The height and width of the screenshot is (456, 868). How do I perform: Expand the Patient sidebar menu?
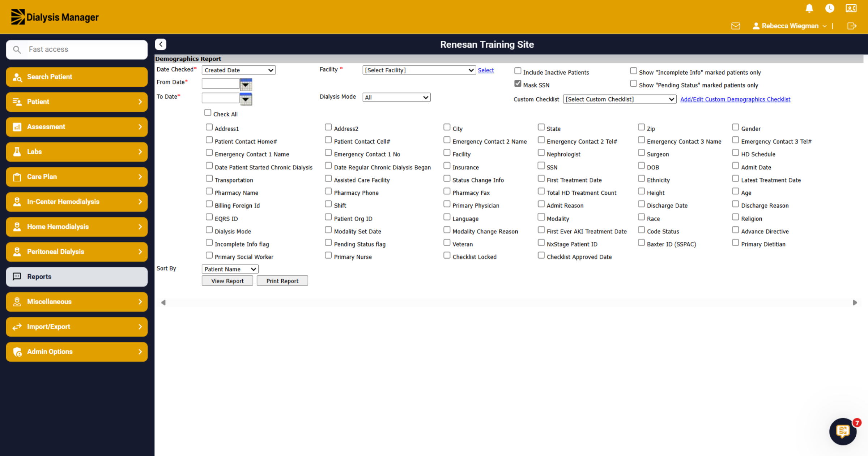click(x=77, y=102)
